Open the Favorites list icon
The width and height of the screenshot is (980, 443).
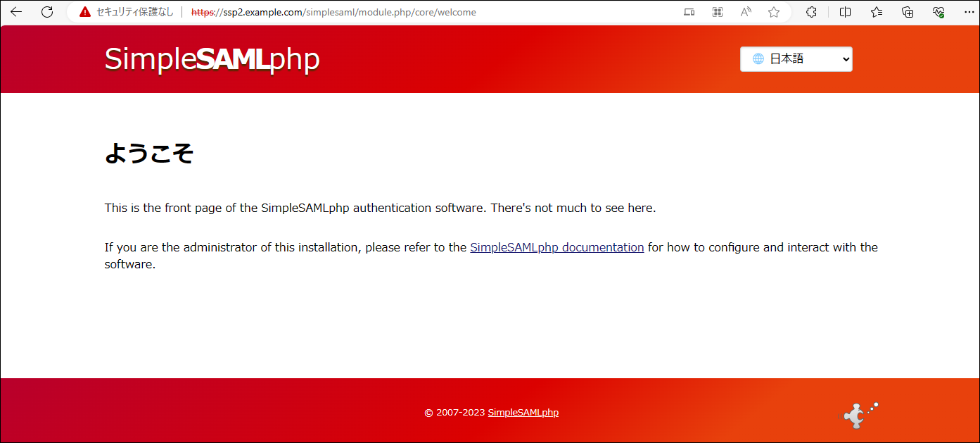pyautogui.click(x=877, y=12)
